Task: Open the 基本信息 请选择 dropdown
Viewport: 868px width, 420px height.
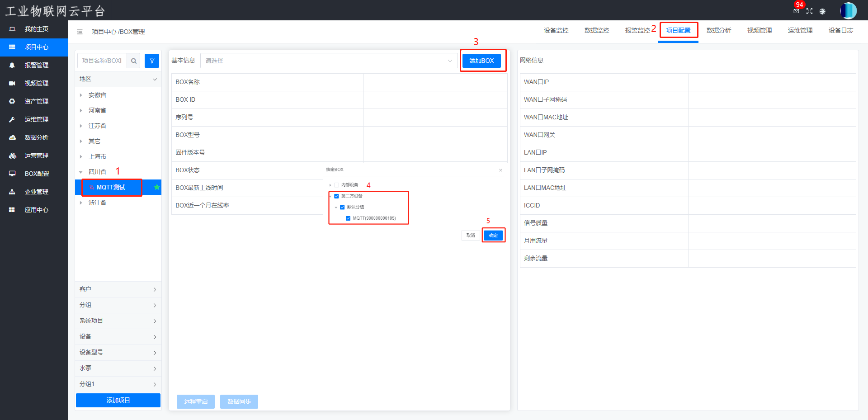Action: coord(329,61)
